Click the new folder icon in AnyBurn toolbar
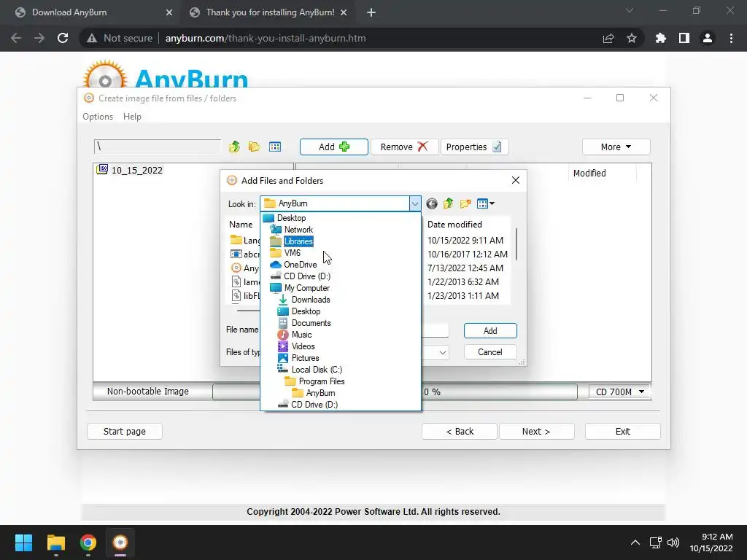 tap(255, 147)
